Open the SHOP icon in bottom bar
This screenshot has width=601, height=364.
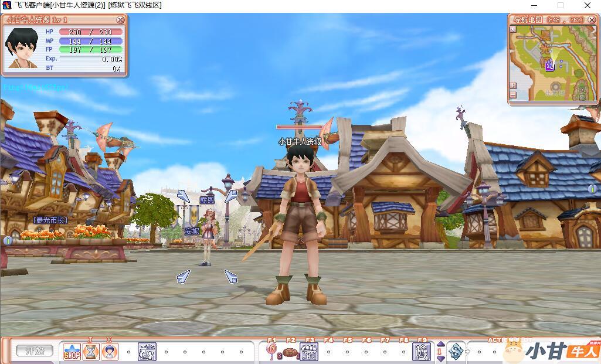[72, 352]
